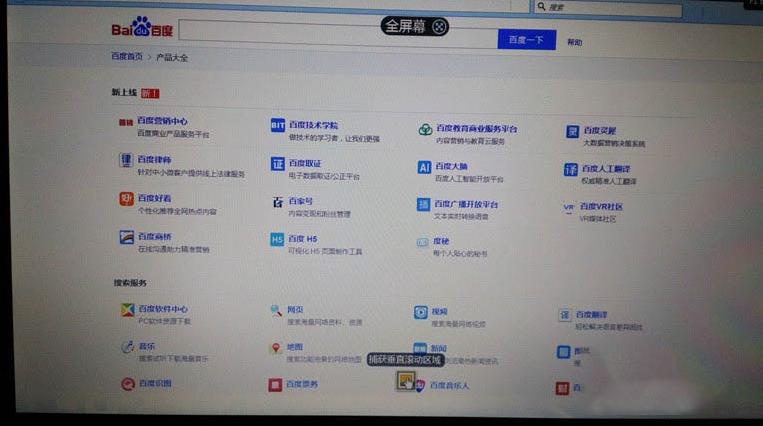The height and width of the screenshot is (426, 763).
Task: Click the 视频 play icon
Action: pyautogui.click(x=421, y=312)
